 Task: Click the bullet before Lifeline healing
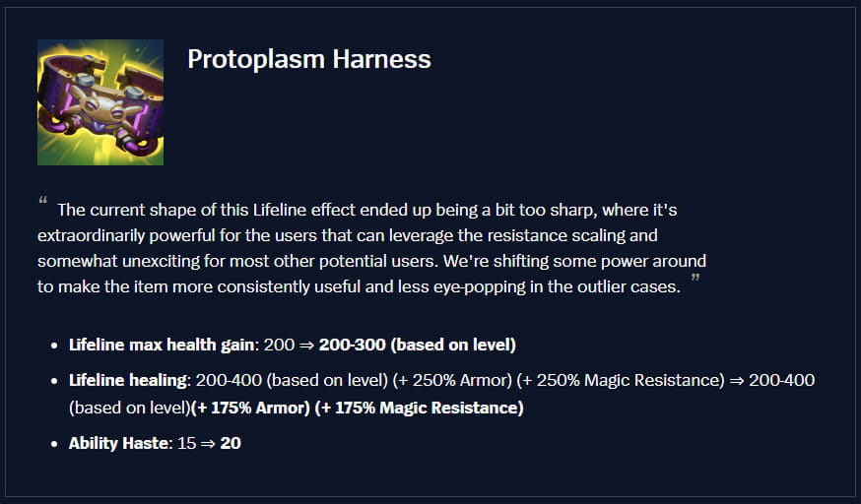click(52, 380)
